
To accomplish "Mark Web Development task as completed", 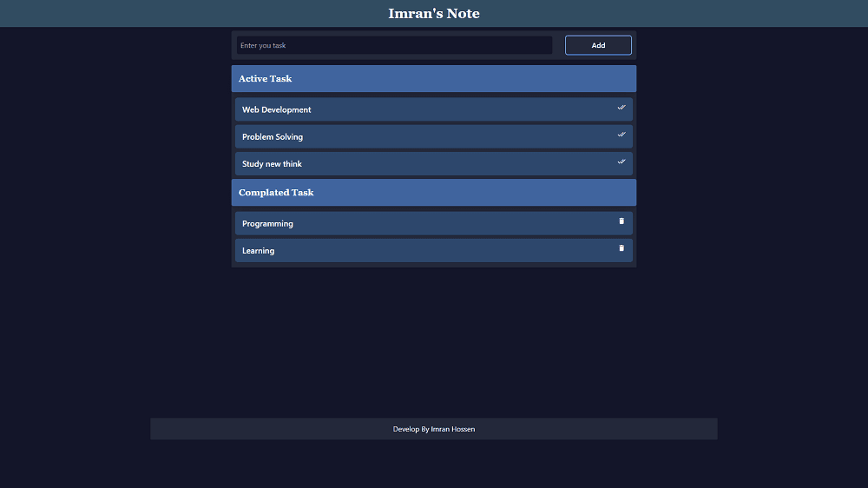I will [621, 108].
